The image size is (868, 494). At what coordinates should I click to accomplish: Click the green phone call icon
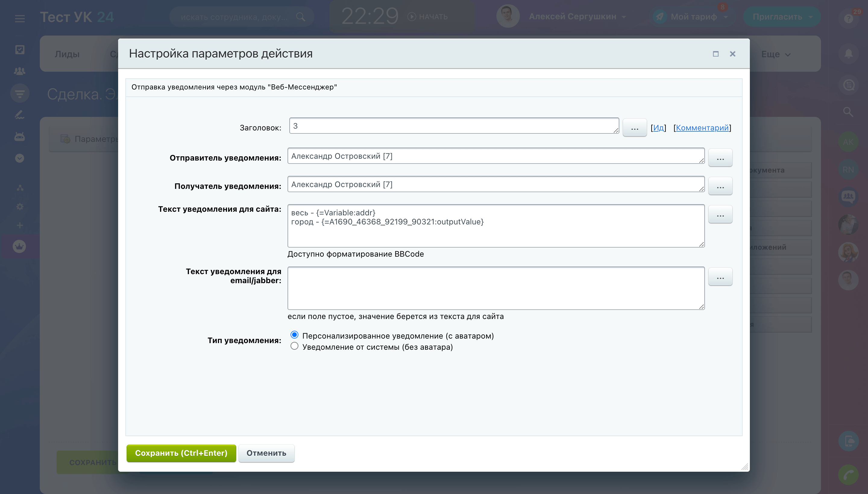pos(848,475)
